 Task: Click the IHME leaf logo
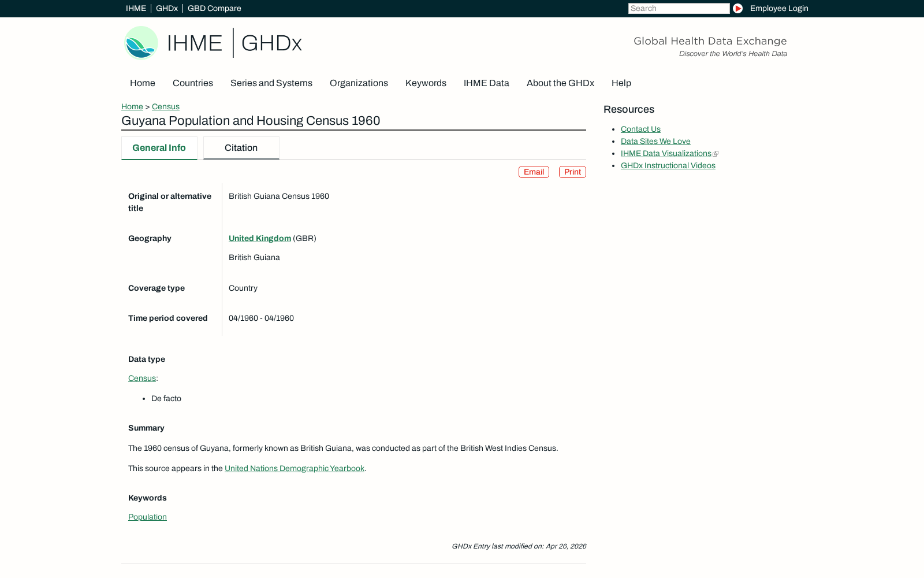(141, 43)
